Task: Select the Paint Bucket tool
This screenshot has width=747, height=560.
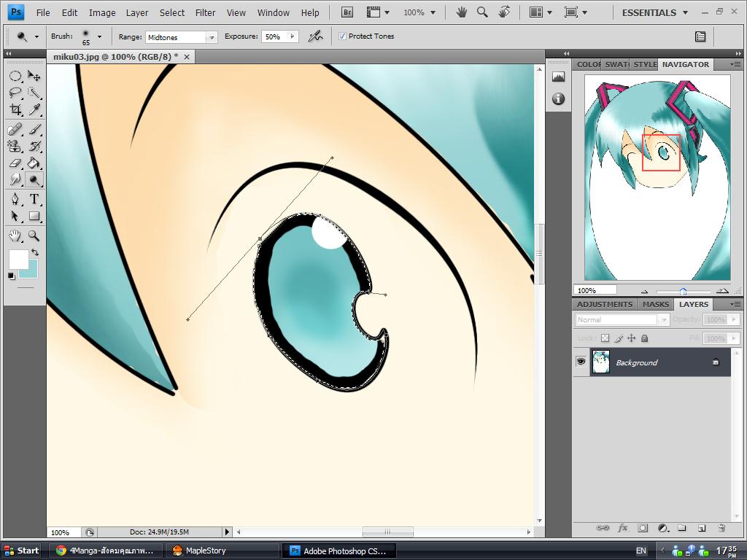Action: (34, 163)
